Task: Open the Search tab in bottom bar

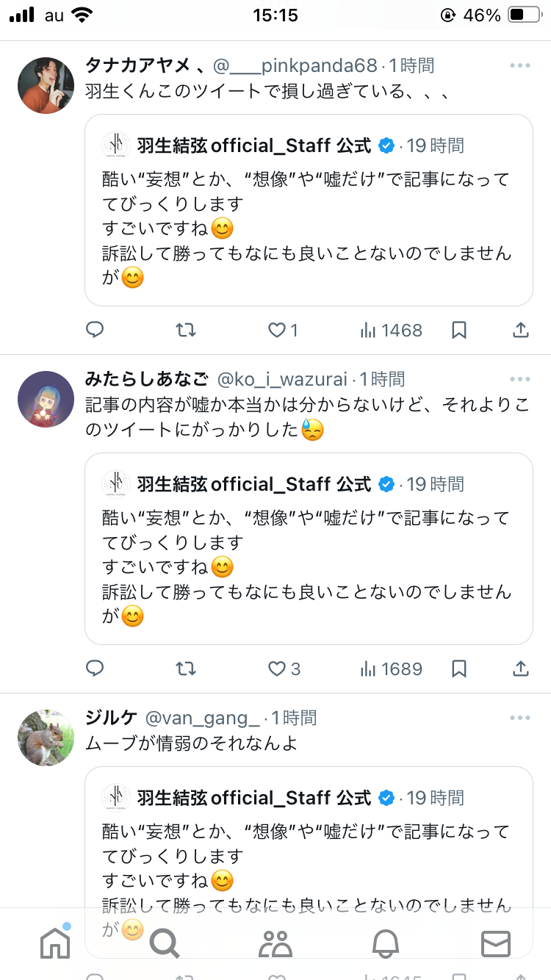Action: pyautogui.click(x=165, y=943)
